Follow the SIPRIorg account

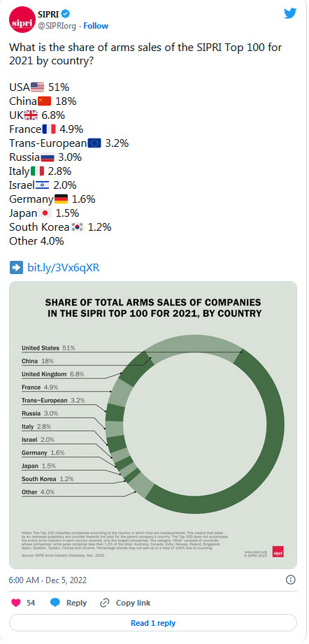[x=96, y=25]
